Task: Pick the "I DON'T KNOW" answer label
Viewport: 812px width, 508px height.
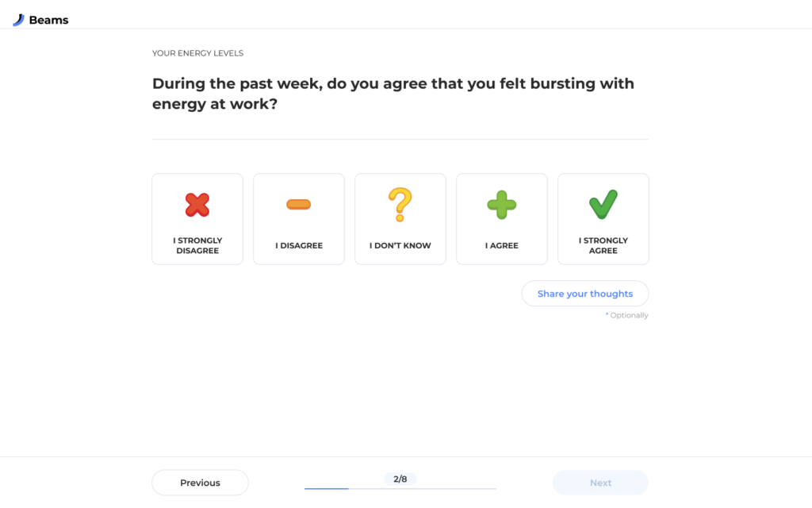Action: pyautogui.click(x=400, y=245)
